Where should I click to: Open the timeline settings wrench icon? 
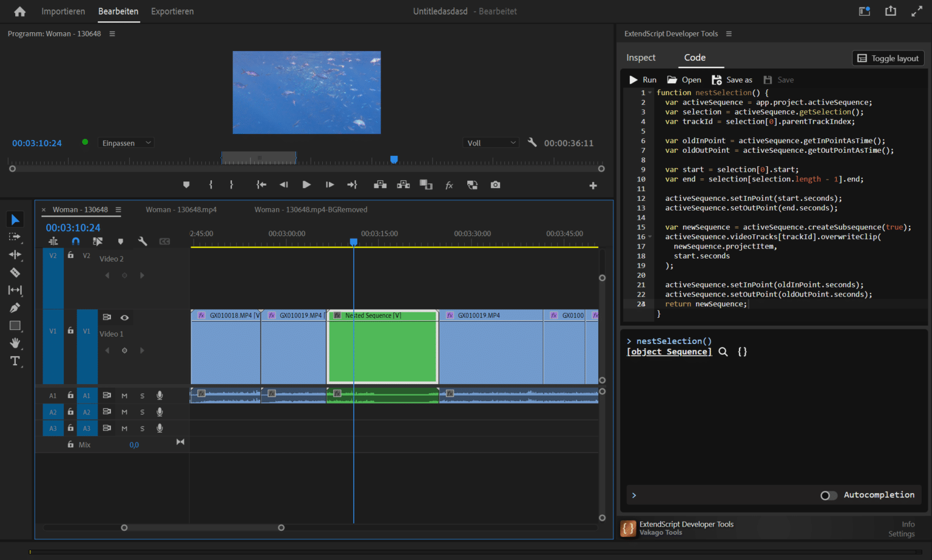[x=143, y=241]
